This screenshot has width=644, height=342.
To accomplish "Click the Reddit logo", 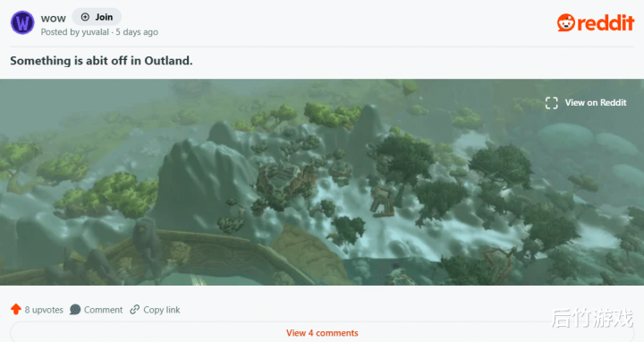I will pyautogui.click(x=596, y=22).
